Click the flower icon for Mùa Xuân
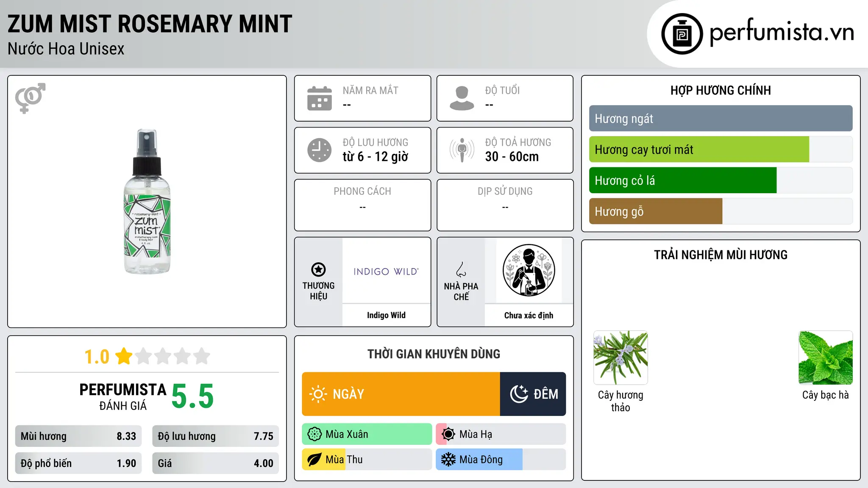The width and height of the screenshot is (868, 488). coord(314,434)
